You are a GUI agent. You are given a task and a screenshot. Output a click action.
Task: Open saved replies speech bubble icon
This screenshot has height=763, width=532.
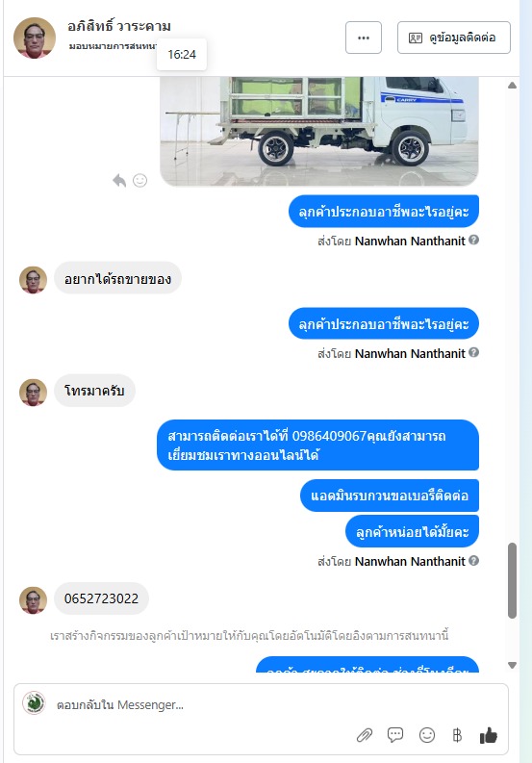tap(395, 735)
